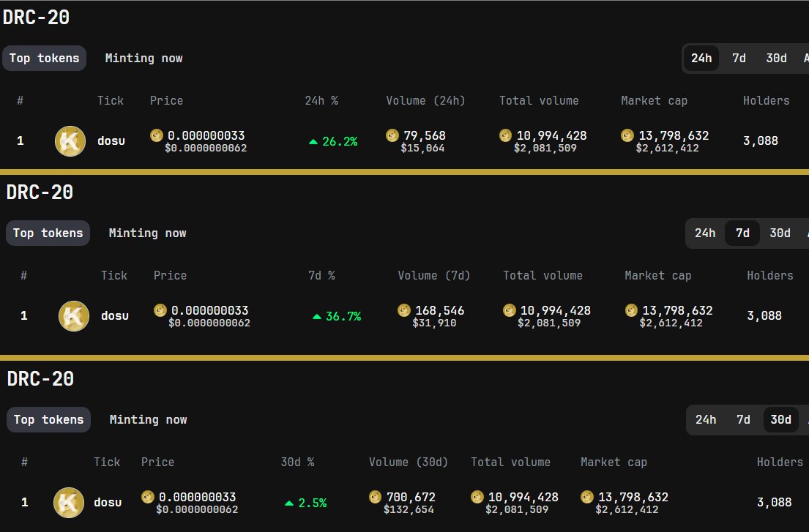The width and height of the screenshot is (809, 532).
Task: Switch to 30d period above Volume (24h) table
Action: pos(777,59)
